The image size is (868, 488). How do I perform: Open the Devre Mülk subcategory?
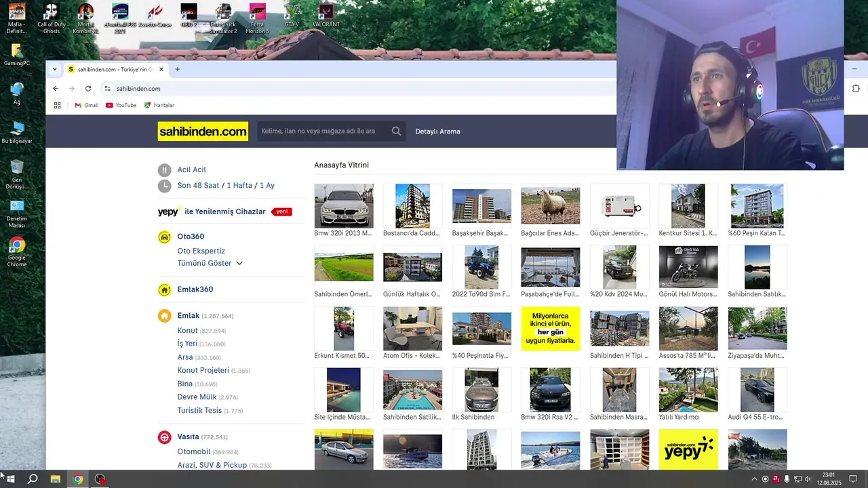click(197, 397)
